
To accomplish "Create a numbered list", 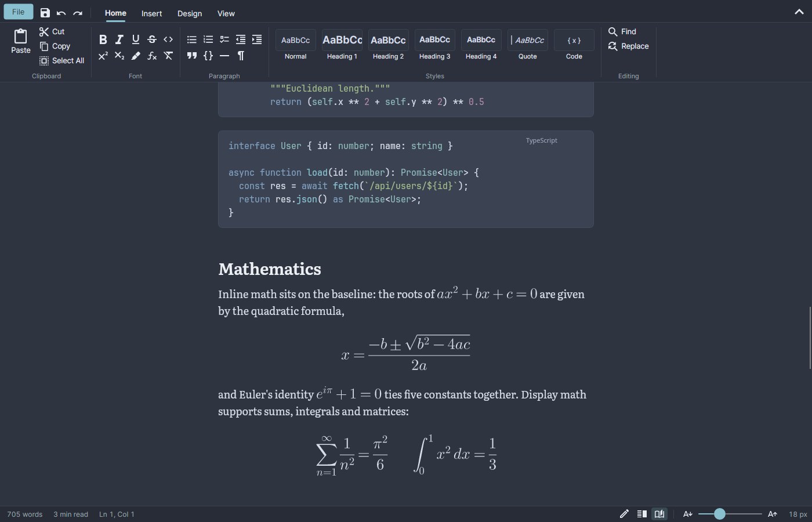I will tap(208, 39).
